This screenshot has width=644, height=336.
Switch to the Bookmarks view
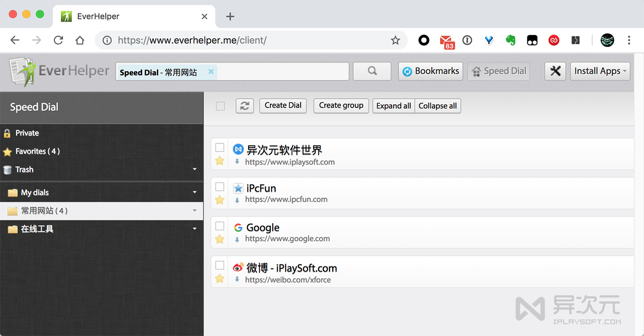tap(430, 71)
